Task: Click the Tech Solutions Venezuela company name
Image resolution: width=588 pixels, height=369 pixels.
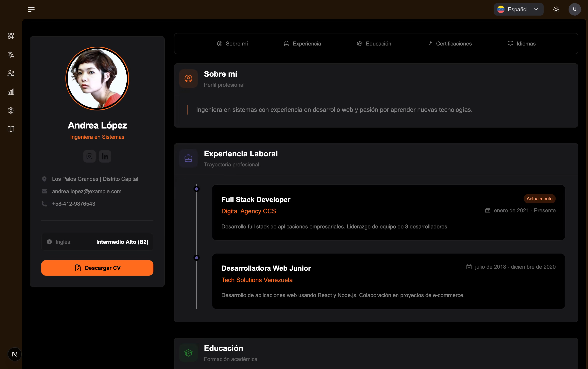Action: tap(257, 280)
